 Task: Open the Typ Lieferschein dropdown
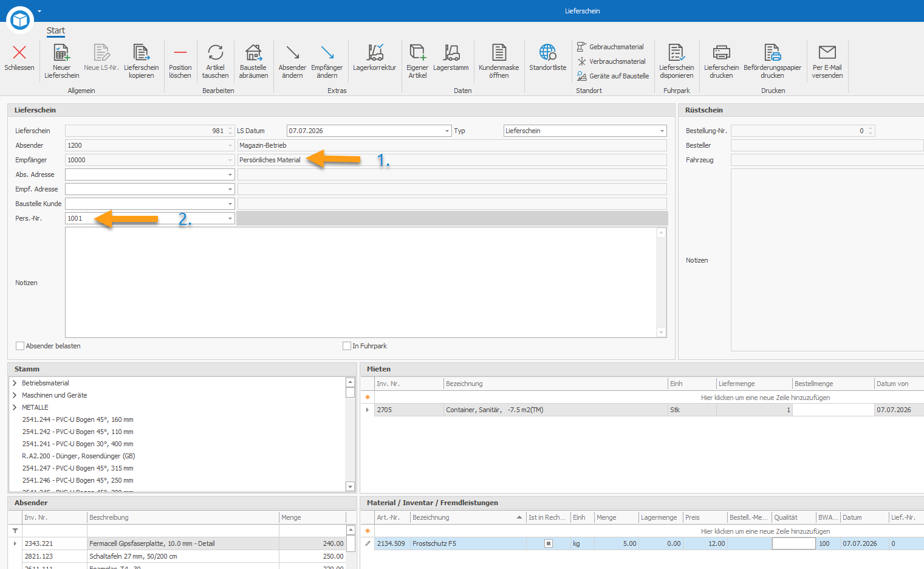pyautogui.click(x=662, y=131)
